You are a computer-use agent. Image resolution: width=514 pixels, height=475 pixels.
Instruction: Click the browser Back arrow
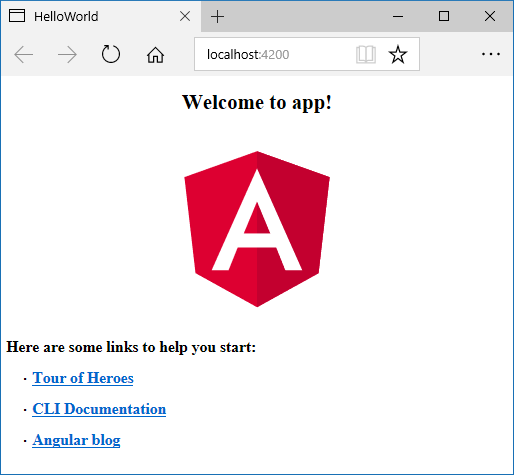click(x=23, y=54)
